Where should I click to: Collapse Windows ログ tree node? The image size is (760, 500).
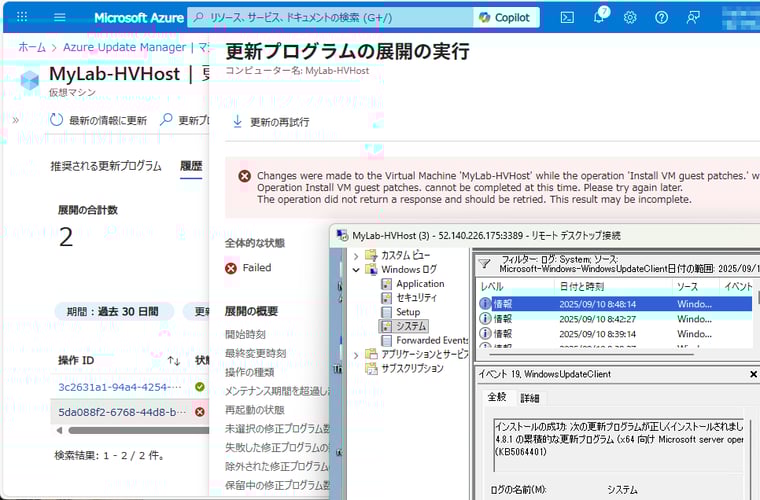coord(356,270)
